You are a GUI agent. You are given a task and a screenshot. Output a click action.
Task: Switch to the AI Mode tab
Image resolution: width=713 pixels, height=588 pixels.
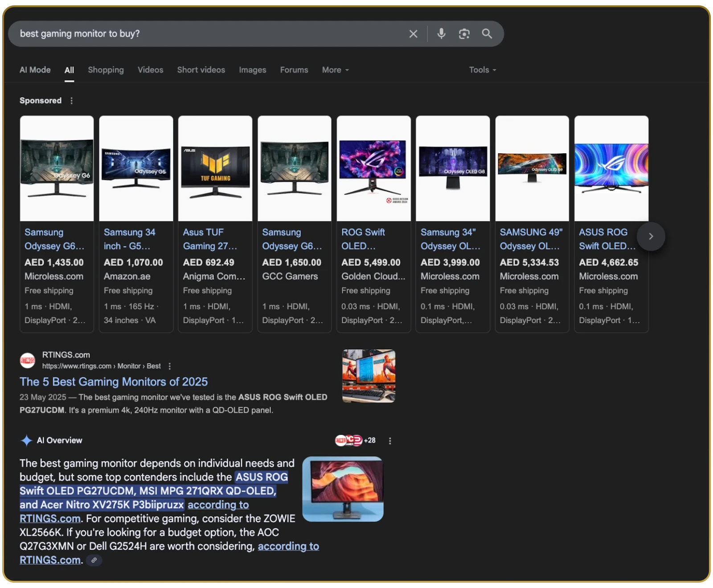tap(35, 70)
